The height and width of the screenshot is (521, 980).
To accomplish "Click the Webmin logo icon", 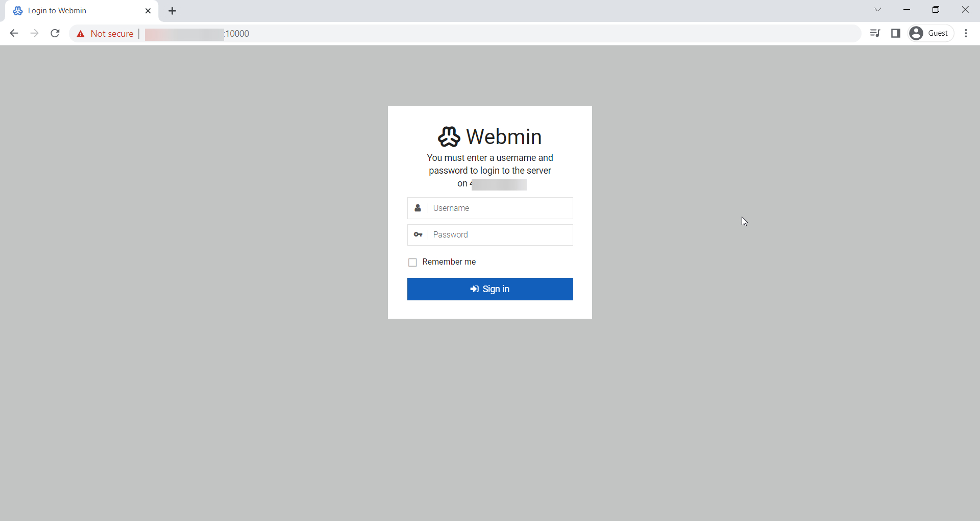I will tap(449, 137).
